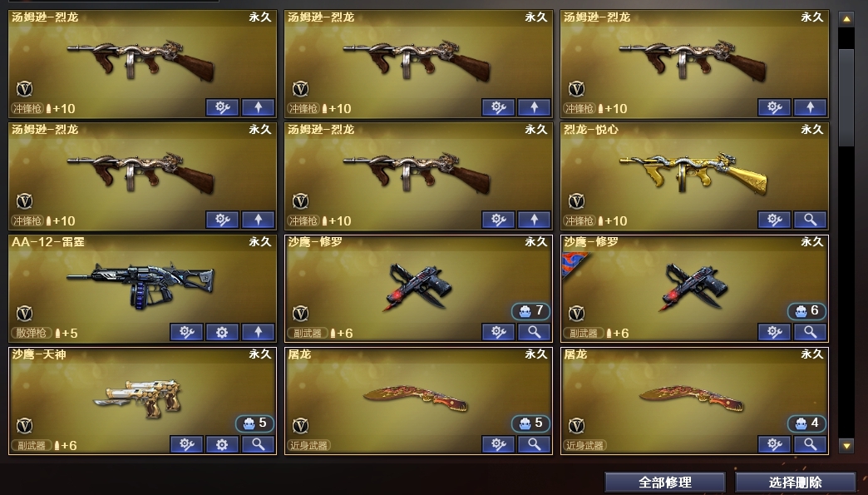Image resolution: width=868 pixels, height=495 pixels.
Task: Click repair icon on AA-12-雷霆 card
Action: (186, 332)
